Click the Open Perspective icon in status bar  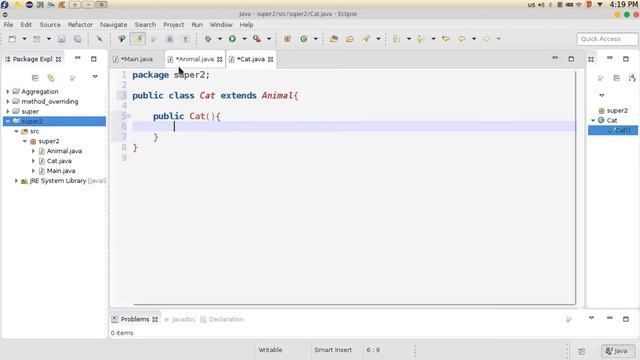[582, 351]
